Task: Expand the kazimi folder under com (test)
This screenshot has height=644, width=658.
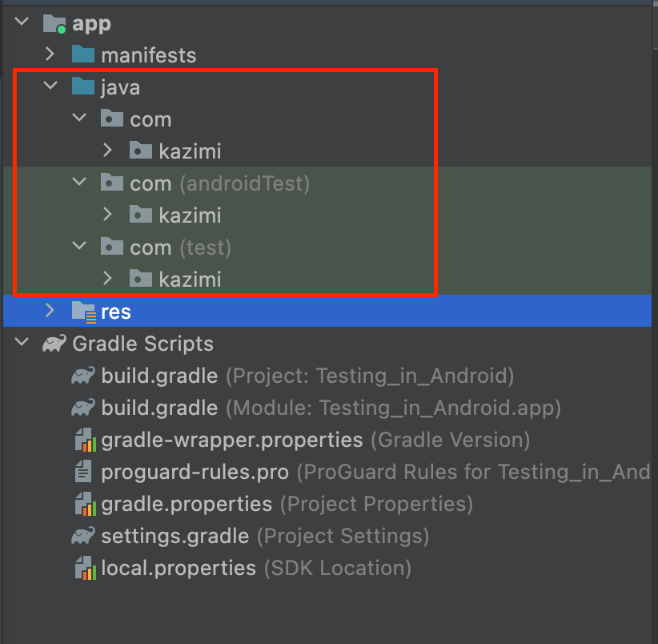Action: [x=108, y=279]
